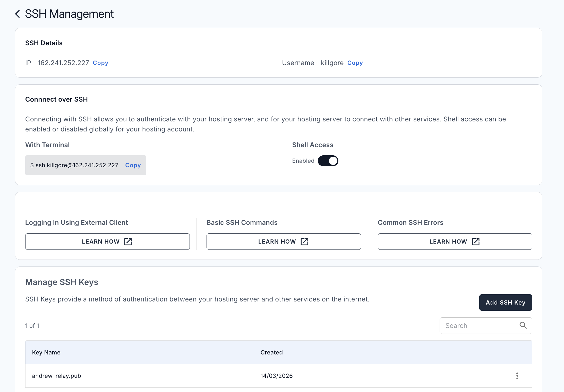The height and width of the screenshot is (392, 564).
Task: Copy the username killgore
Action: [355, 63]
